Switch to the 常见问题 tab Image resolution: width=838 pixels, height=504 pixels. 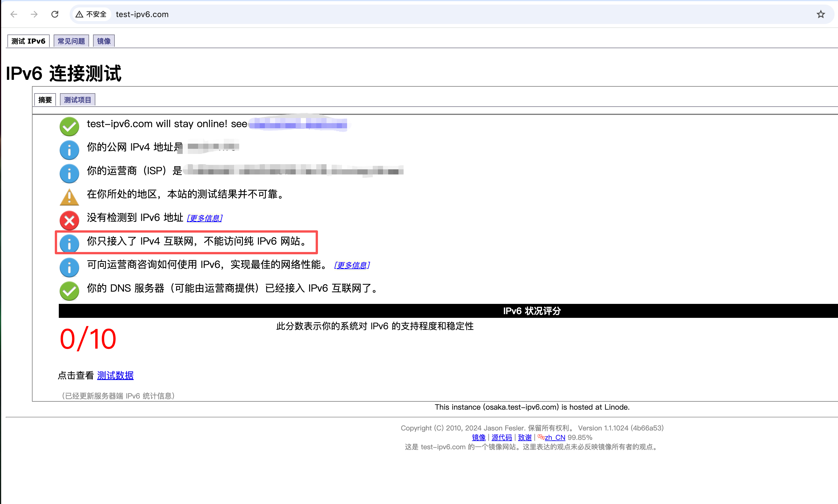click(x=71, y=41)
